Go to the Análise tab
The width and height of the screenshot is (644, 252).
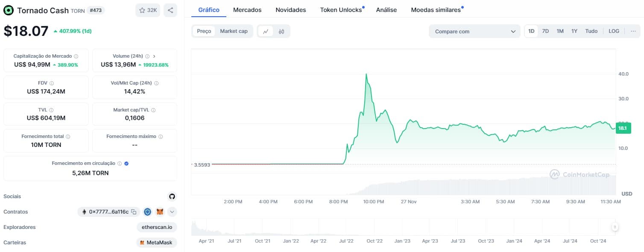point(386,9)
